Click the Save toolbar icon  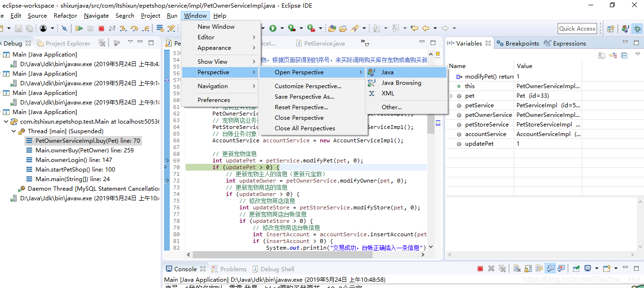click(18, 28)
